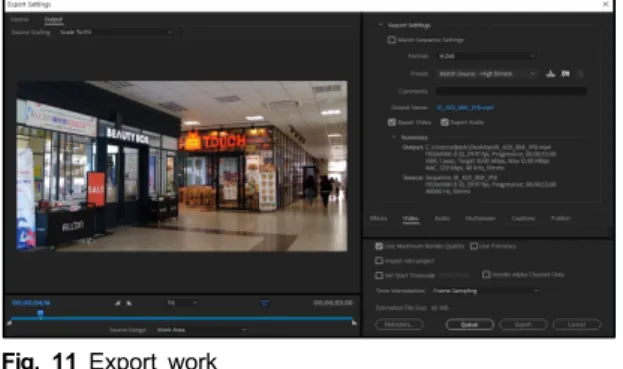Open the Audio tab
This screenshot has width=623, height=369.
(442, 218)
